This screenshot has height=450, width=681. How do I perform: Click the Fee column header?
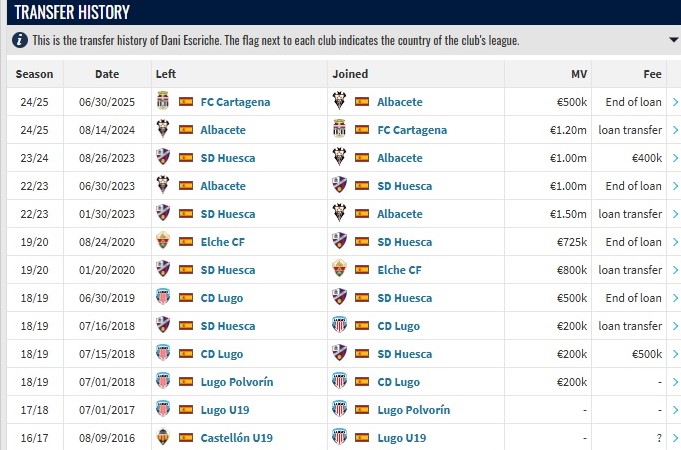(x=653, y=74)
